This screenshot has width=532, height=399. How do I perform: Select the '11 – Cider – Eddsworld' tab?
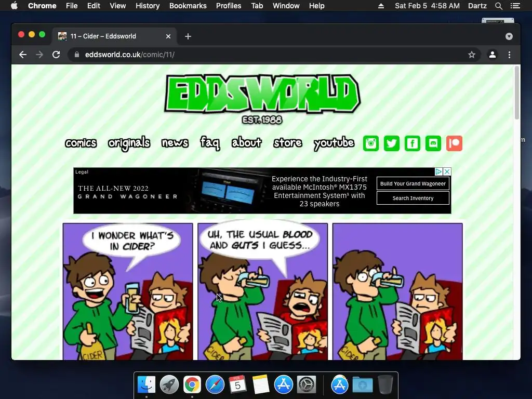[x=114, y=36]
